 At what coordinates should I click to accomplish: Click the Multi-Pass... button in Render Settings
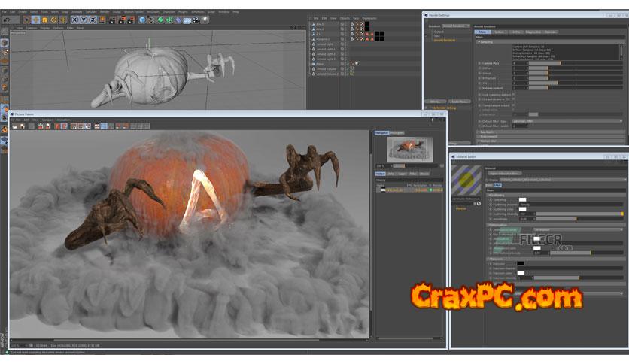[x=458, y=102]
